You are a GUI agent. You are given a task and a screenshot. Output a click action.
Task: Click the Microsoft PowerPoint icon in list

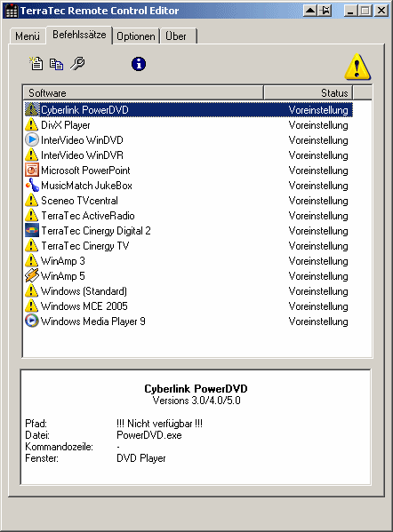32,170
